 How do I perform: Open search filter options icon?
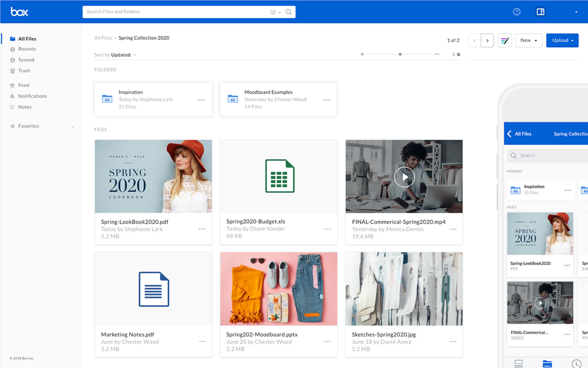(x=275, y=12)
